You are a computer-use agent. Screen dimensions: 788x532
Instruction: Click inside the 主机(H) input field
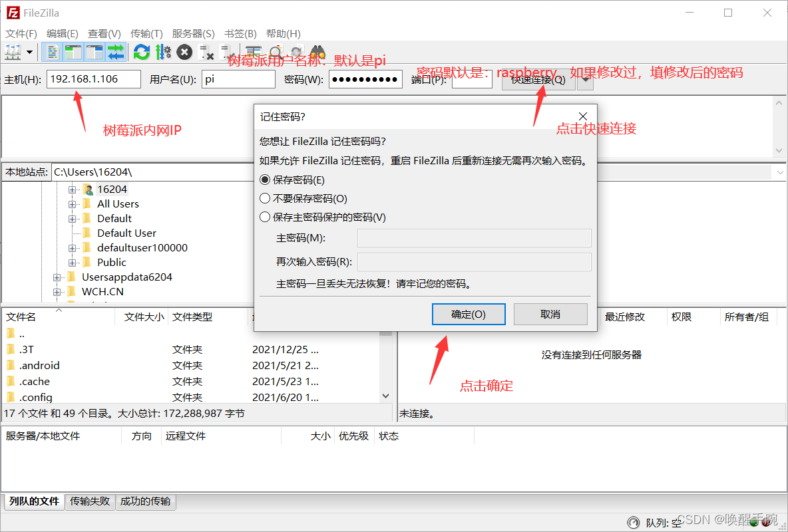coord(92,78)
